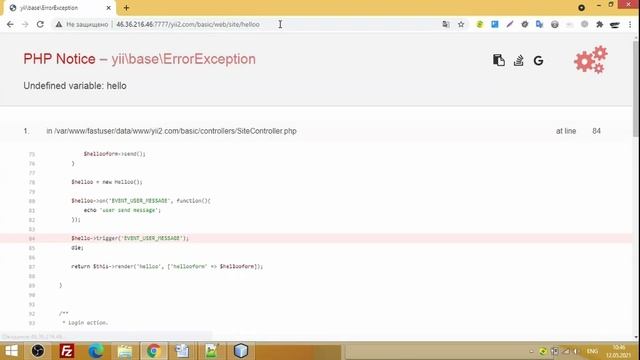Select the yii\base\ErrorException browser tab
The height and width of the screenshot is (360, 640).
tap(59, 8)
